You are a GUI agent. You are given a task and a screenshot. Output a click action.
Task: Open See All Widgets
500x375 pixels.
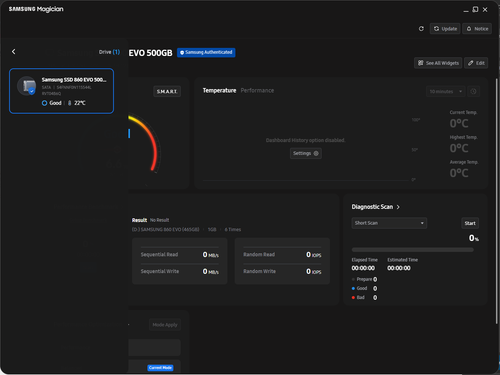[438, 63]
